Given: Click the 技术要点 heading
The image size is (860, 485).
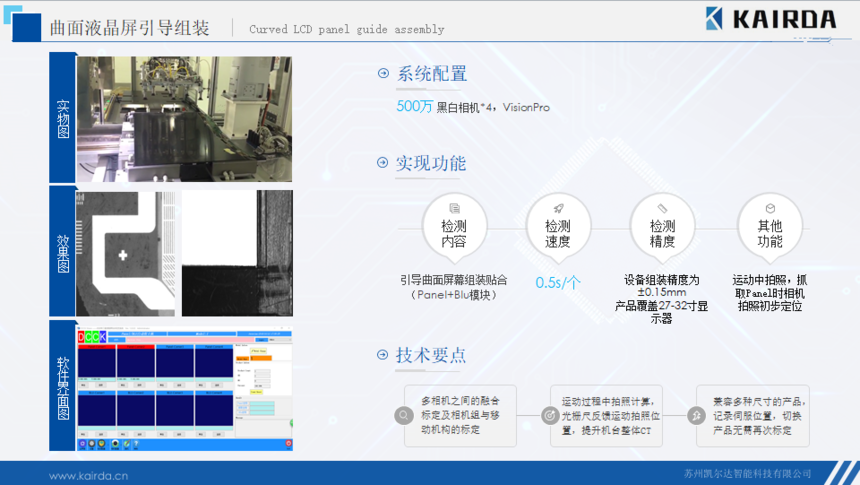Looking at the screenshot, I should tap(431, 355).
